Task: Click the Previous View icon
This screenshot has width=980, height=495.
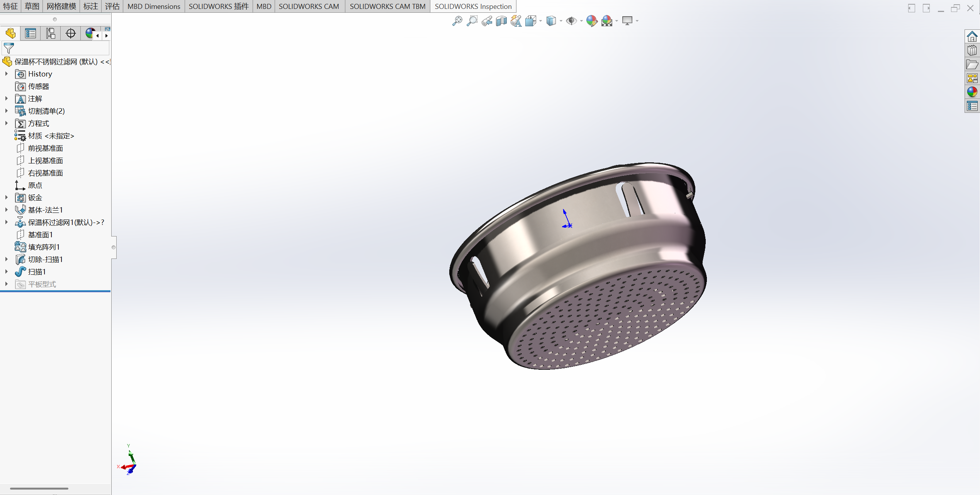Action: (x=487, y=21)
